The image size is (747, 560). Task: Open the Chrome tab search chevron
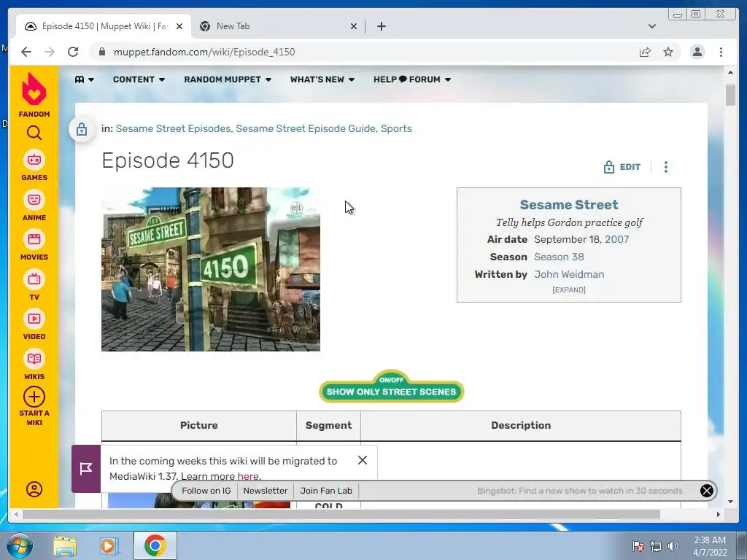point(651,26)
